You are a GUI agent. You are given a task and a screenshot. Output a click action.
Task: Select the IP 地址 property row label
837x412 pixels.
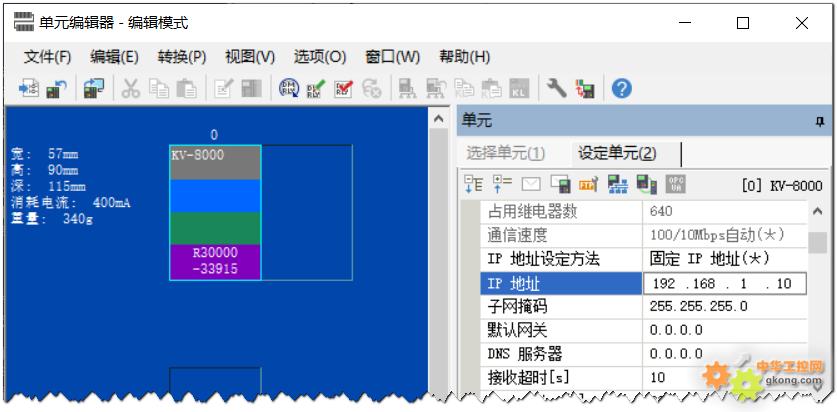(x=562, y=283)
